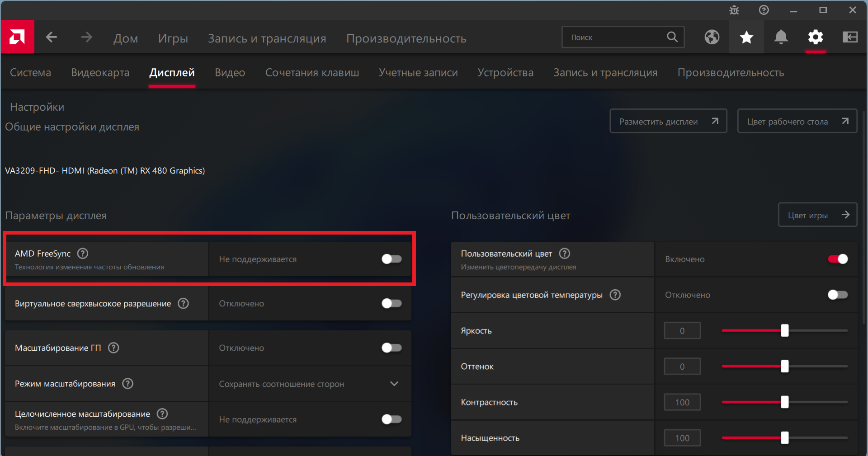Show help for Виртуальное сверхвысокое разрешение
Image resolution: width=868 pixels, height=456 pixels.
[183, 303]
